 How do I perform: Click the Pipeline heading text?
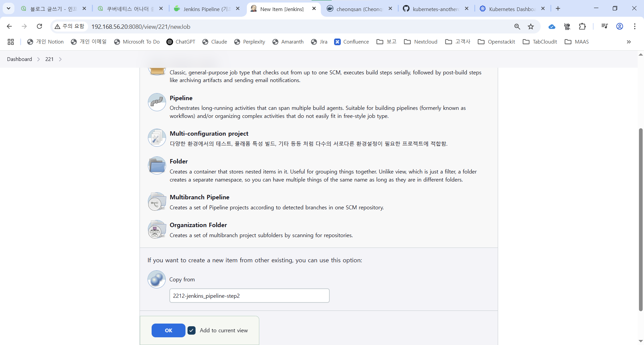coord(181,98)
